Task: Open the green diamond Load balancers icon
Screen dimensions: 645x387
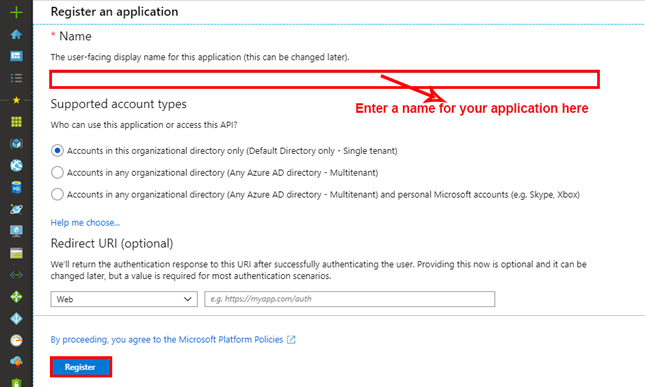Action: pyautogui.click(x=16, y=297)
